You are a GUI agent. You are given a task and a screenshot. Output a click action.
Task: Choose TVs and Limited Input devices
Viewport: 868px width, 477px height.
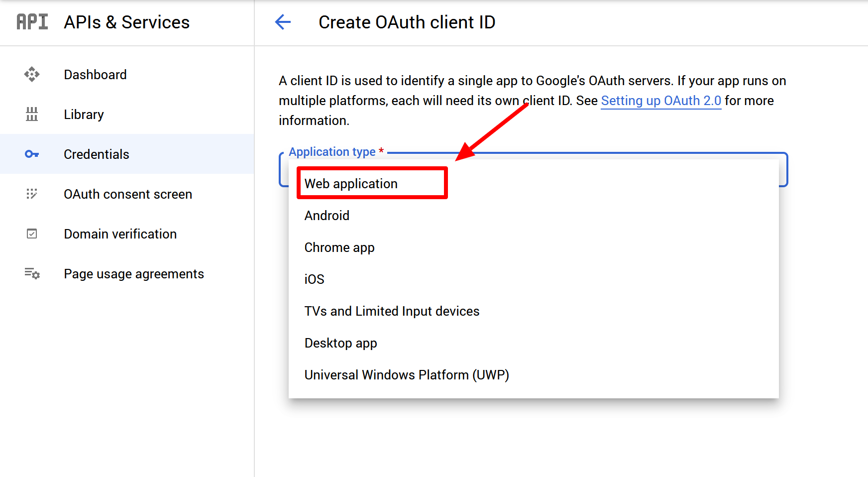click(x=392, y=311)
